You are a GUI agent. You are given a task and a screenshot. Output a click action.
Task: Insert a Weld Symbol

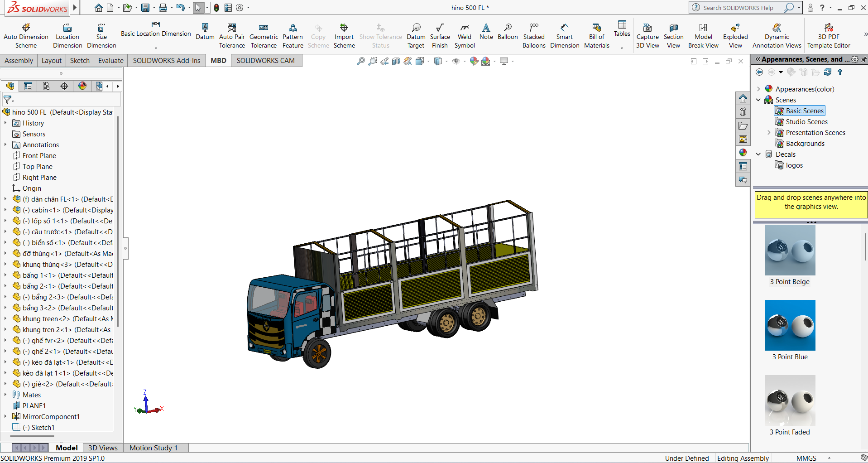465,35
